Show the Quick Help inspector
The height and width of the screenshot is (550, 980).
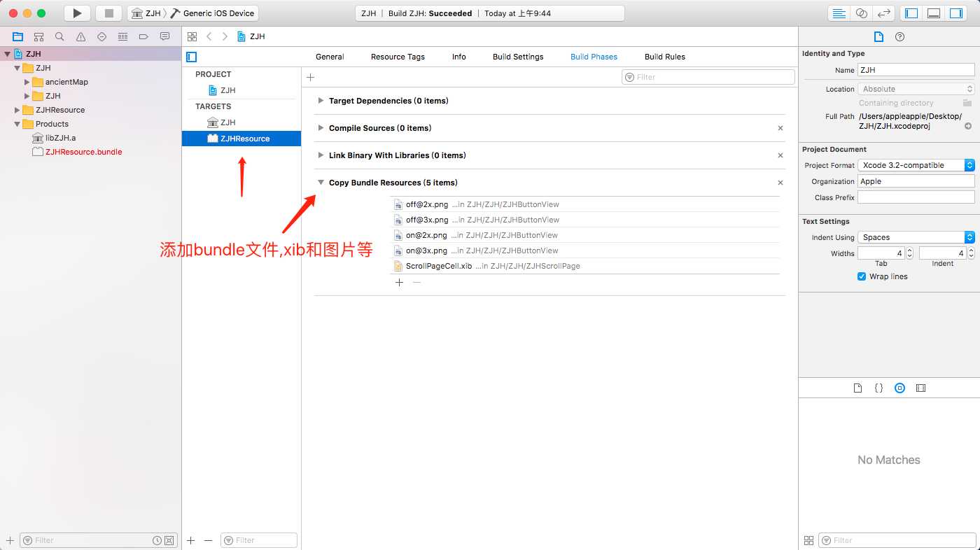click(x=900, y=36)
